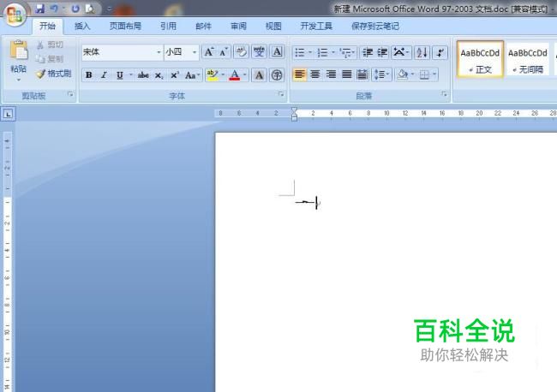Show or hide paragraph marks
This screenshot has width=557, height=392.
click(x=440, y=53)
